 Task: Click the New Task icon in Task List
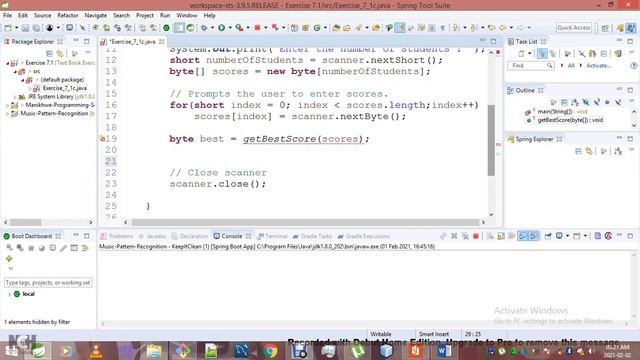pyautogui.click(x=521, y=53)
